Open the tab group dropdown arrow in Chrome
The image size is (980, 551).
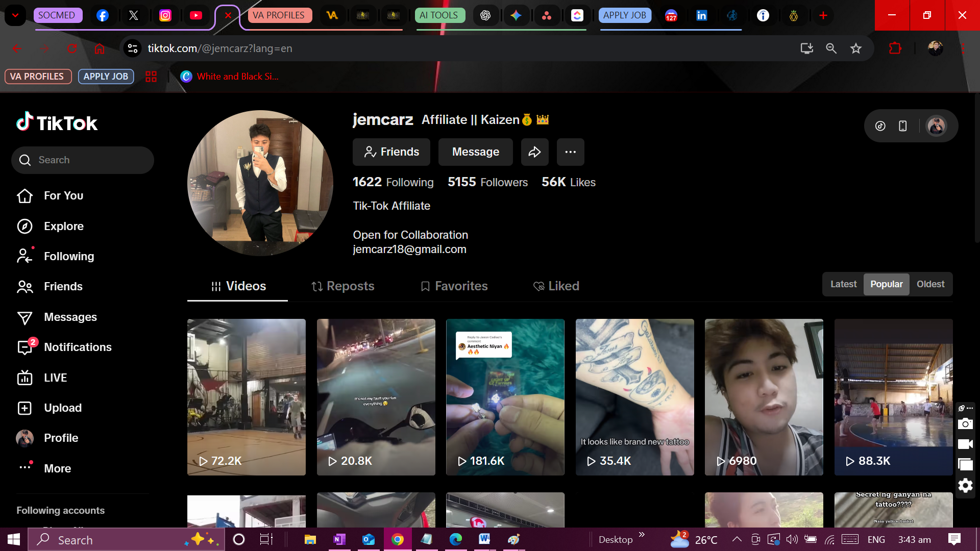coord(15,15)
